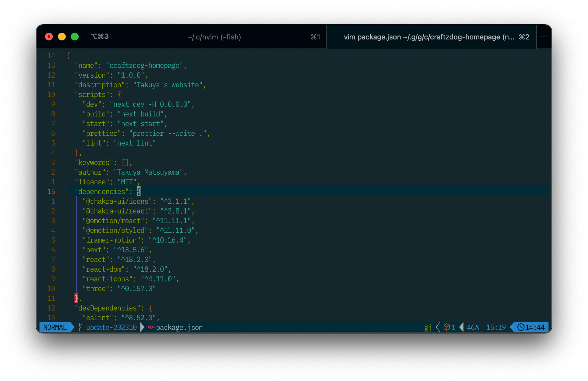This screenshot has height=381, width=588.
Task: Click the "1.0.0" version value
Action: point(131,75)
